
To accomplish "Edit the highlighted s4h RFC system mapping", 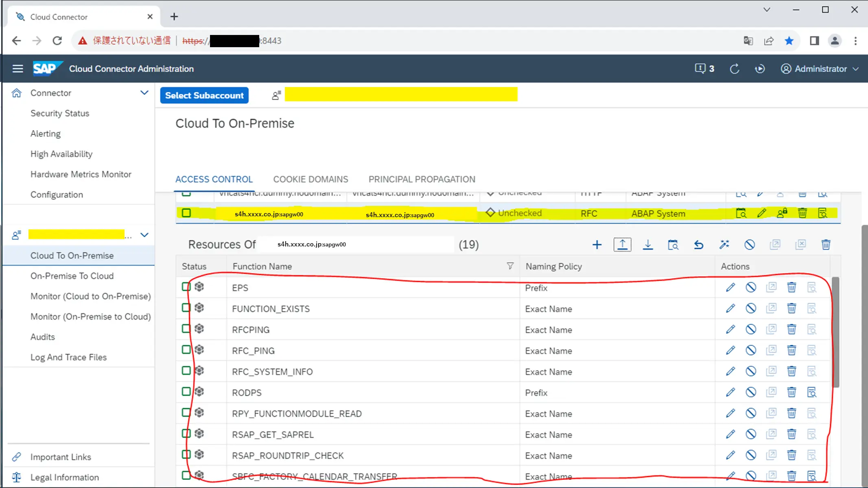I will coord(761,213).
